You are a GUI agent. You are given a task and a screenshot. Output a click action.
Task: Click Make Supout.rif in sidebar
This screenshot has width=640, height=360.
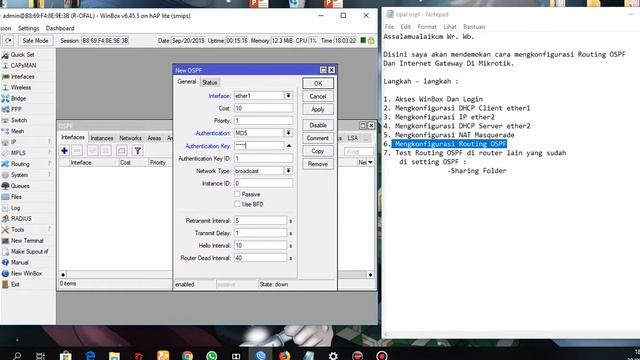(x=29, y=251)
